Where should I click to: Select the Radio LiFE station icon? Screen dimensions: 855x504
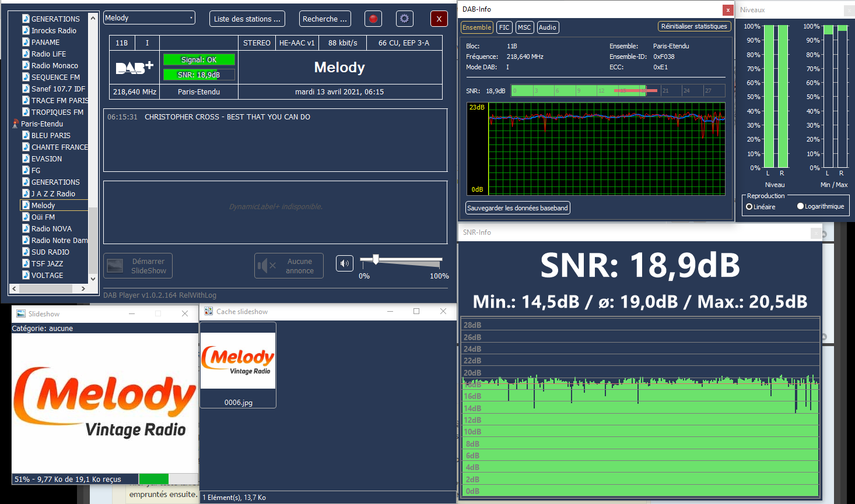(26, 54)
